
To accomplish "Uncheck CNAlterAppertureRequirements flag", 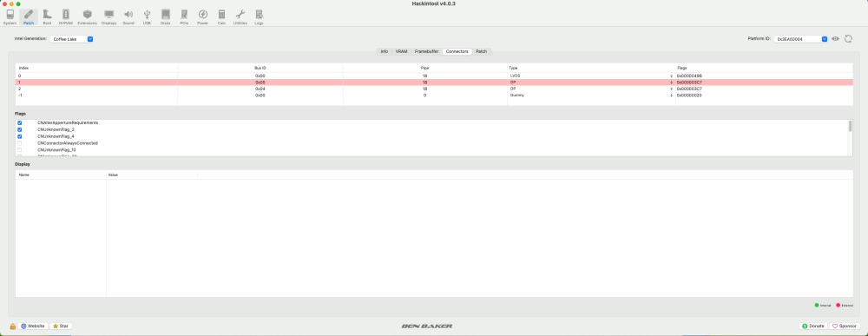I will click(20, 123).
